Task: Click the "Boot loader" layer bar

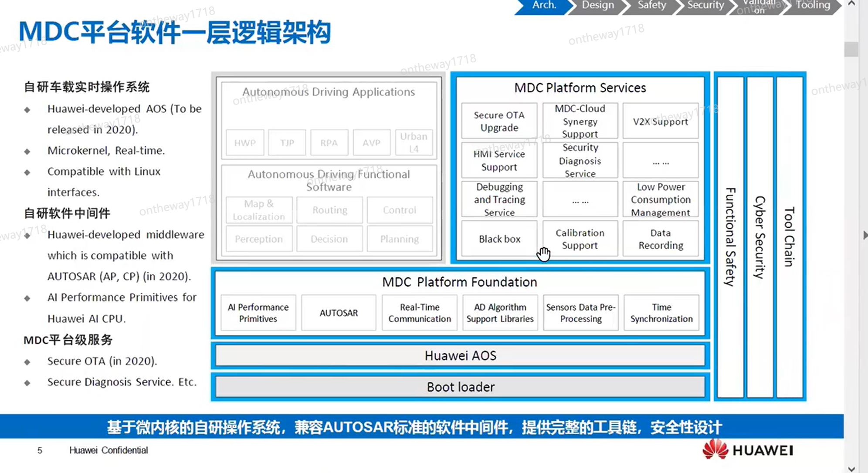Action: point(460,387)
